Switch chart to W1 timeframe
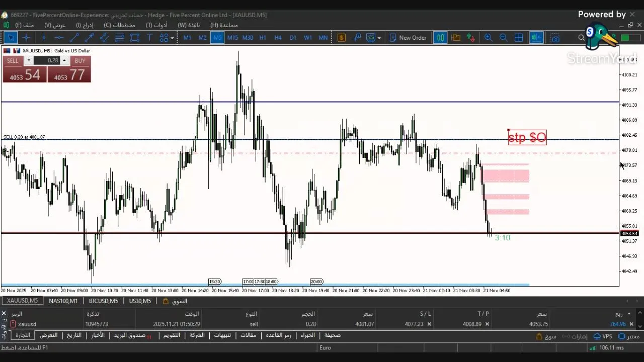The image size is (644, 362). click(x=308, y=38)
